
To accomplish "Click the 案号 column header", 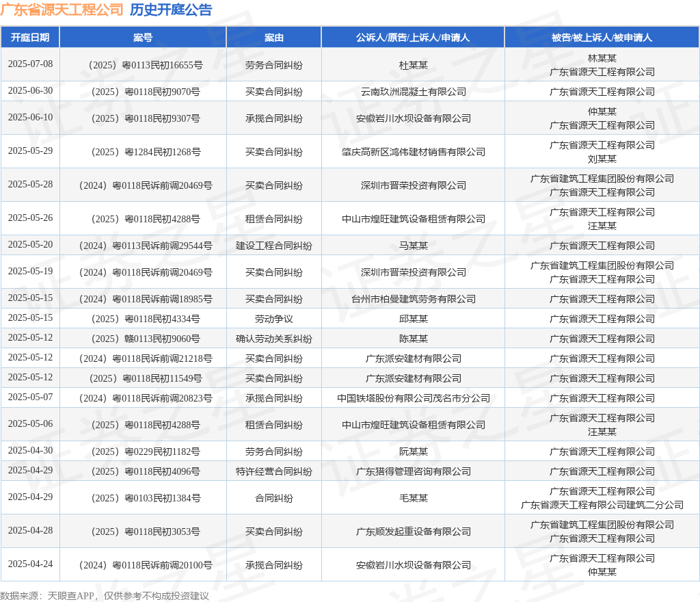I will [143, 38].
